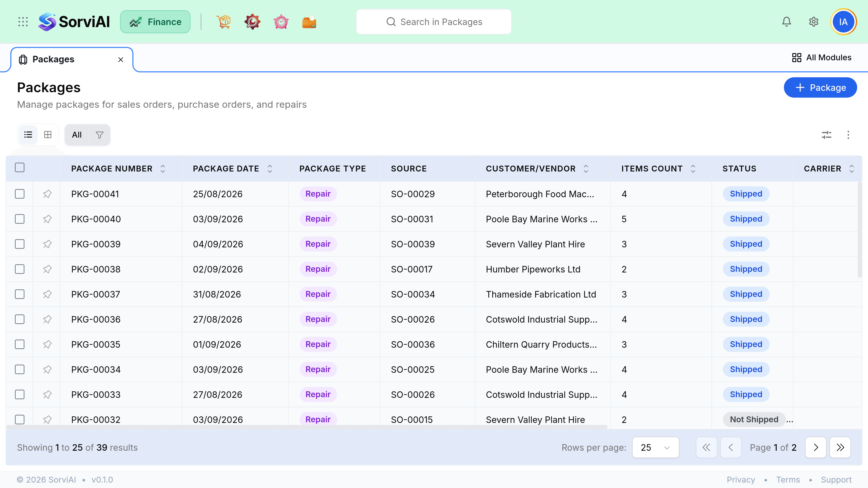Focus the Search in Packages field
Viewport: 868px width, 488px height.
pyautogui.click(x=434, y=22)
